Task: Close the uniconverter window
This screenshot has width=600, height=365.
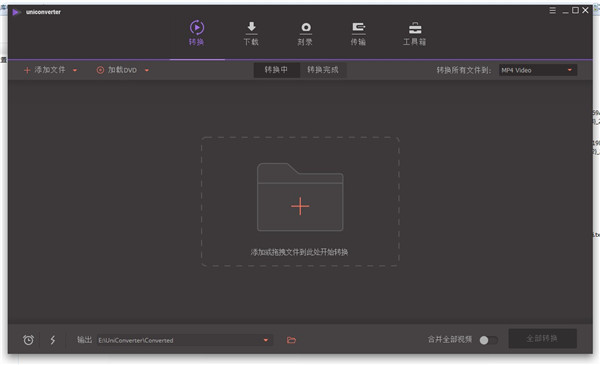Action: (585, 10)
